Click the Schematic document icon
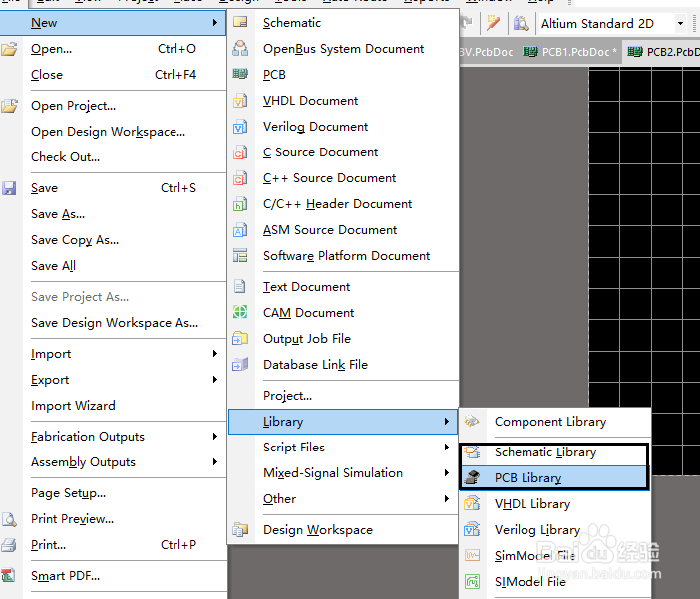 (x=240, y=22)
